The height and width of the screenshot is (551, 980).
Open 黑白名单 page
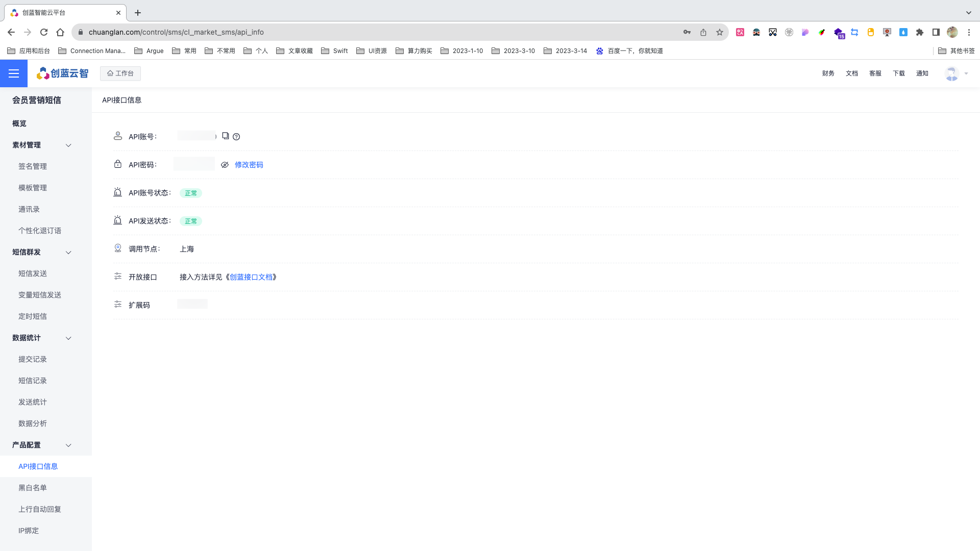[33, 488]
